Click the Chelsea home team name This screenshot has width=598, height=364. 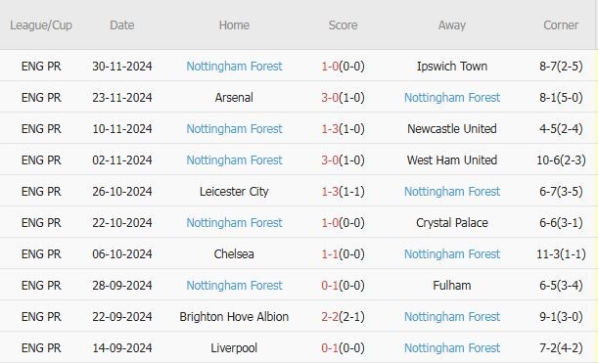(234, 253)
